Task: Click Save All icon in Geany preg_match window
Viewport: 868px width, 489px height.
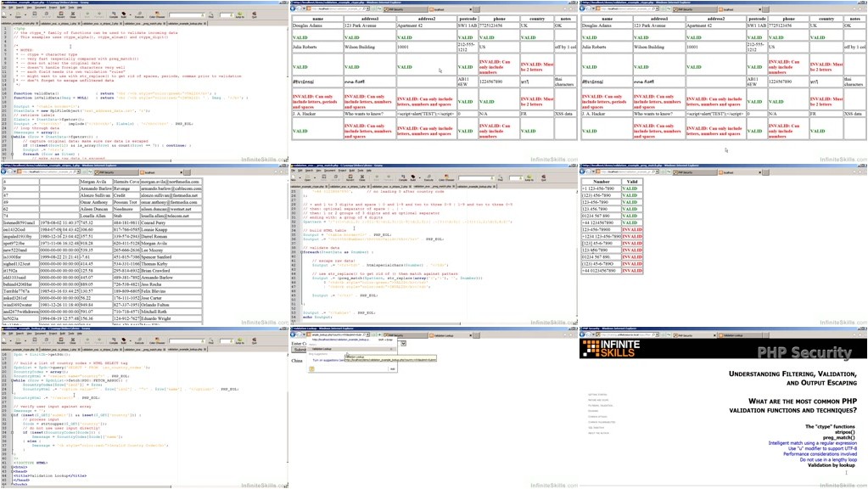Action: coord(335,177)
